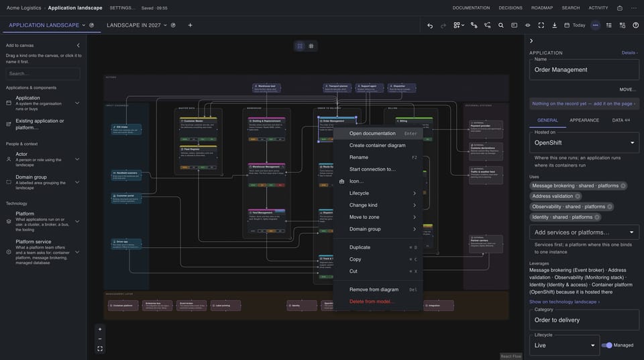Select Start connection to… menu entry
This screenshot has height=360, width=644.
coord(378,169)
